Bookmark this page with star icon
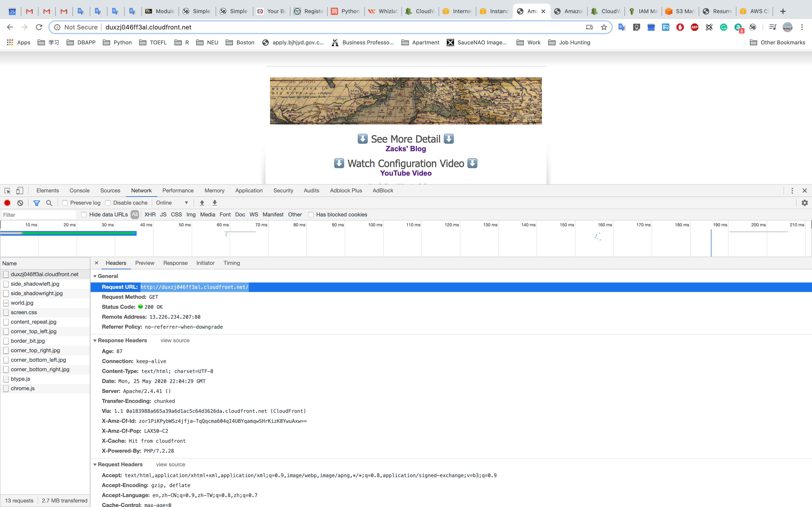Image resolution: width=812 pixels, height=507 pixels. pyautogui.click(x=604, y=27)
